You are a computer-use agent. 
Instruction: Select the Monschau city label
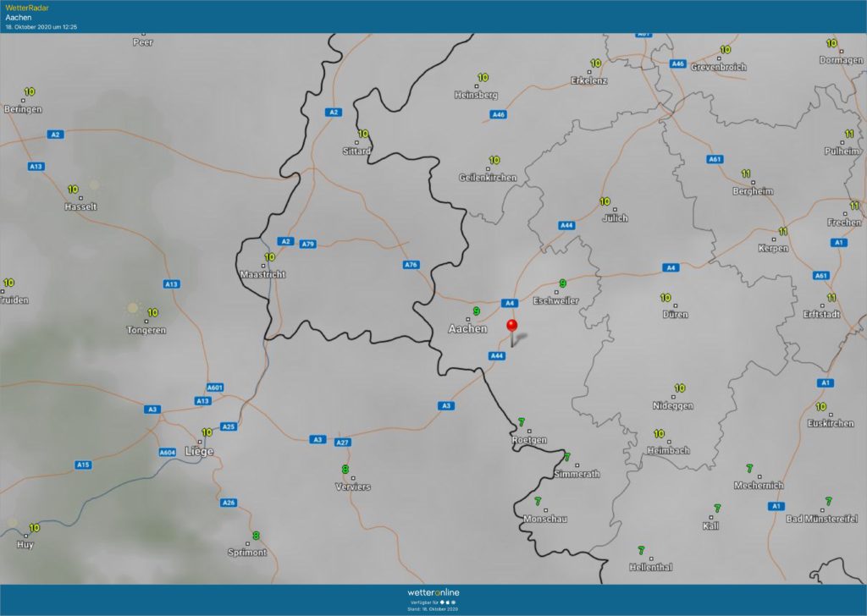[x=545, y=520]
